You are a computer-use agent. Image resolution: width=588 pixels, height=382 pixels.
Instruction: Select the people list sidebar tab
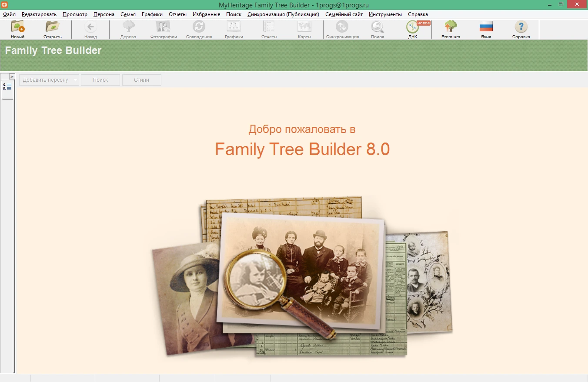pyautogui.click(x=7, y=86)
